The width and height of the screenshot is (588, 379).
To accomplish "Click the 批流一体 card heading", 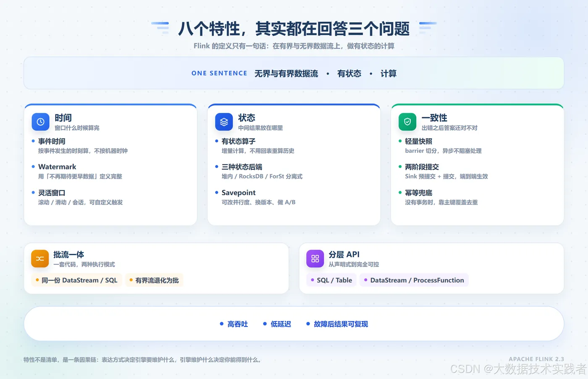I will (x=68, y=255).
